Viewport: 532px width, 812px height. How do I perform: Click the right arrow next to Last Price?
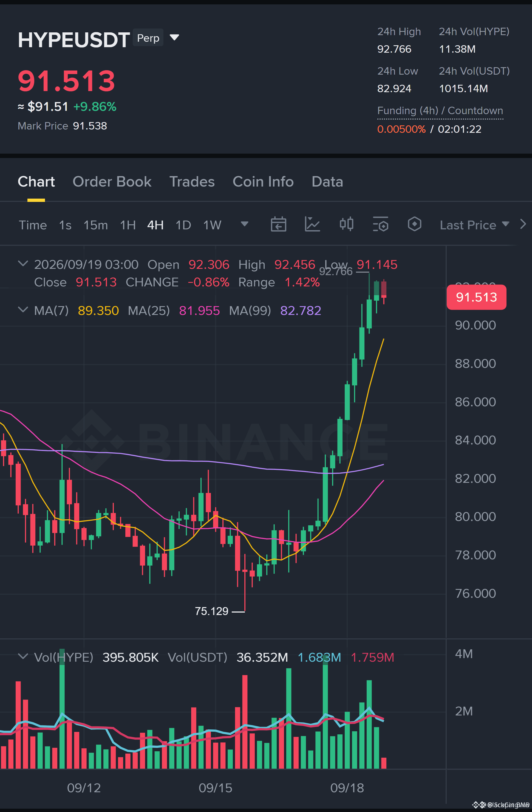coord(523,224)
